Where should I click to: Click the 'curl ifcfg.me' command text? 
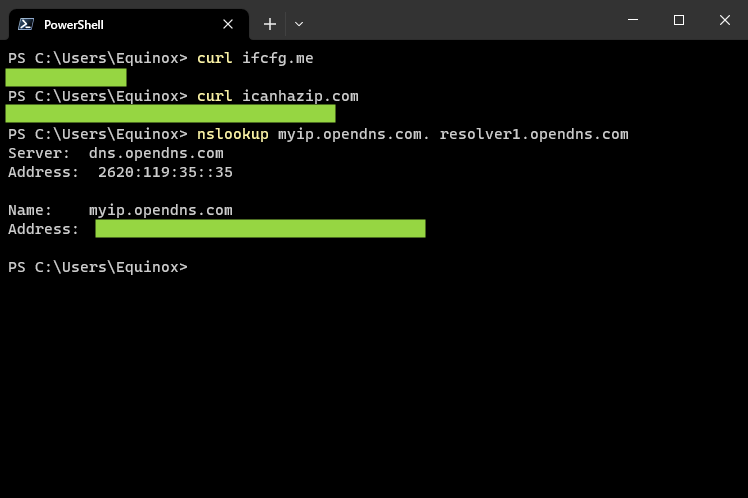tap(255, 58)
